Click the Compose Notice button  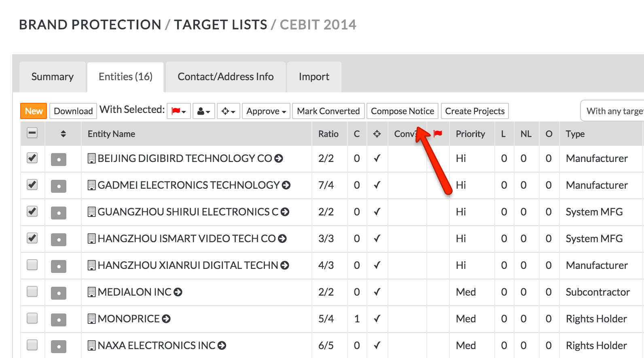point(402,111)
